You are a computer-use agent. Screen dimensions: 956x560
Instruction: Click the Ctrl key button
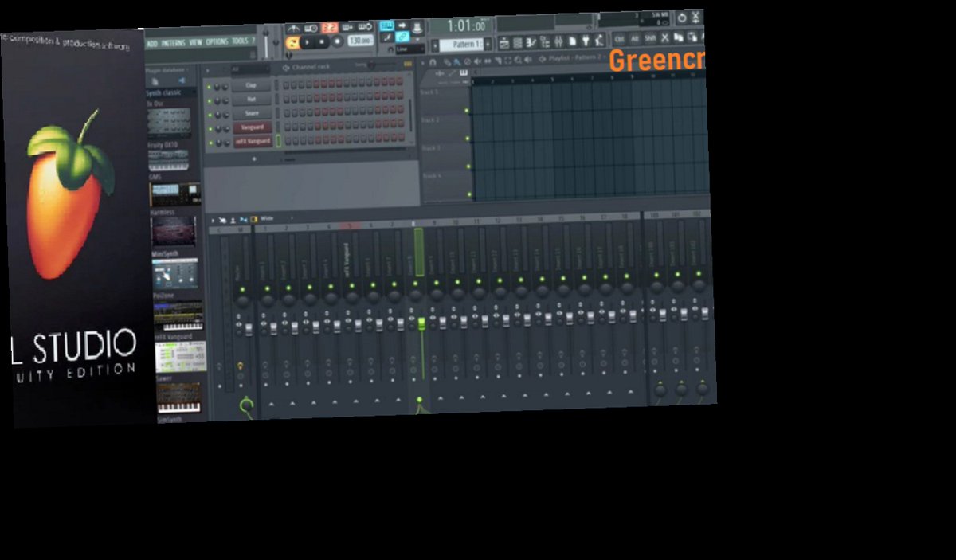(619, 38)
